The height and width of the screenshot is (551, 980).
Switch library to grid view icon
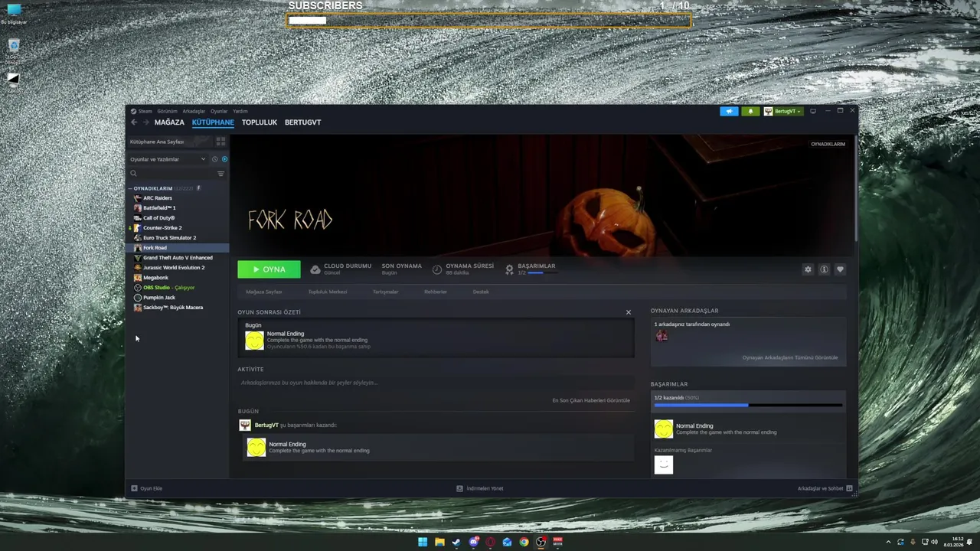coord(220,142)
